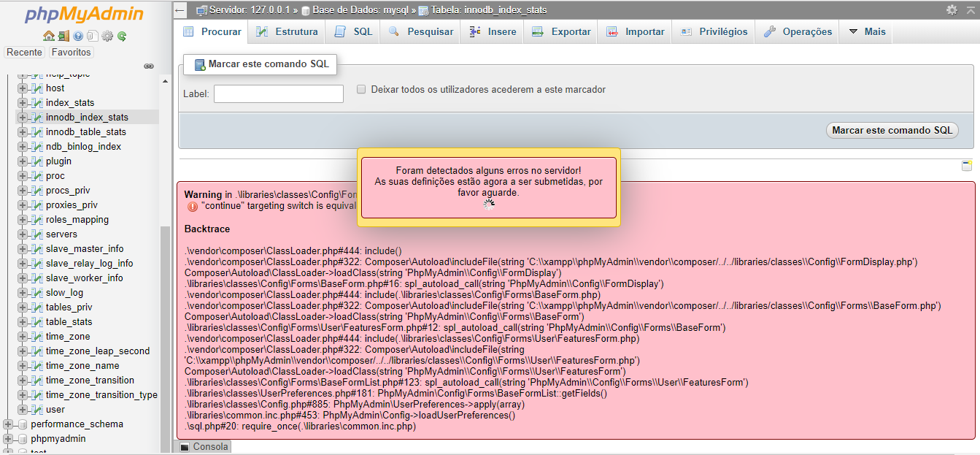Click the table icon beside index_stats
The height and width of the screenshot is (455, 980).
[36, 102]
